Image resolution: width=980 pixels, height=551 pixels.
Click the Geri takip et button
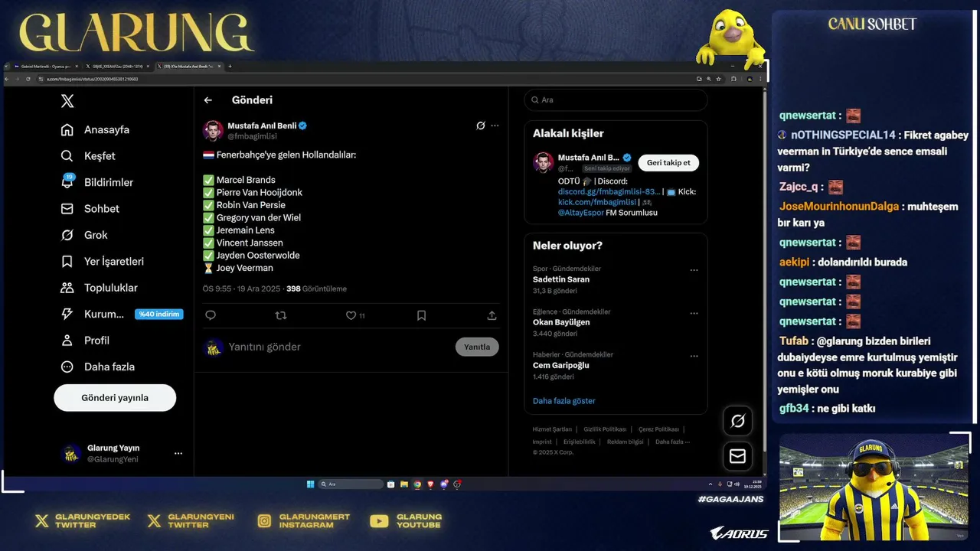pos(668,162)
